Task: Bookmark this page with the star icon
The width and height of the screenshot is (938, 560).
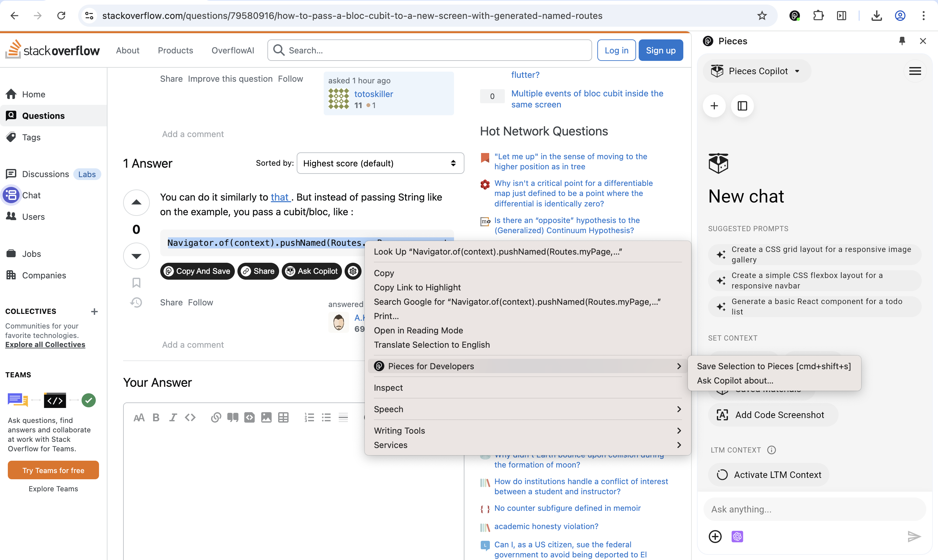Action: tap(762, 16)
